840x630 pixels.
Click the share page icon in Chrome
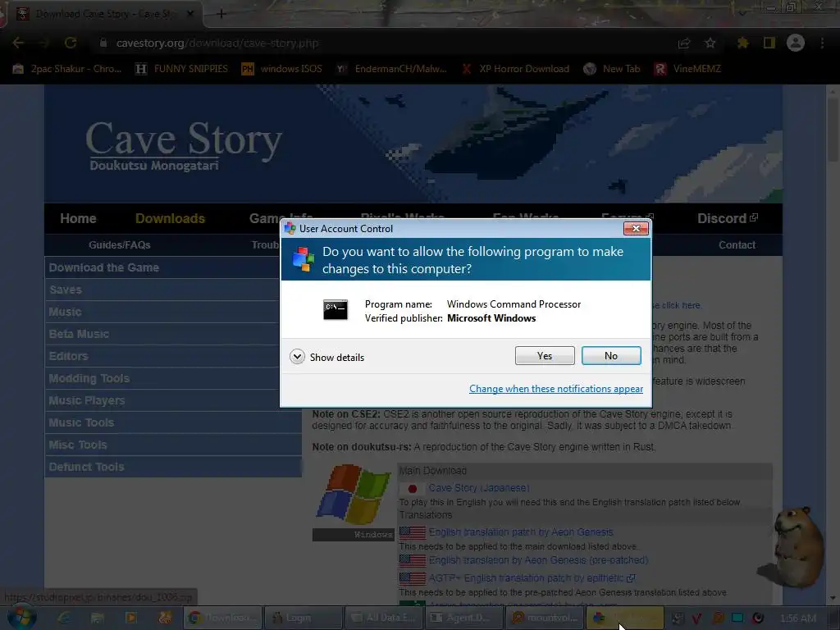[683, 43]
